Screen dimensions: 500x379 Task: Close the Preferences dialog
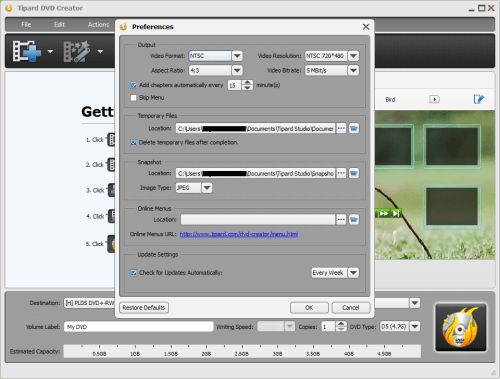(366, 27)
